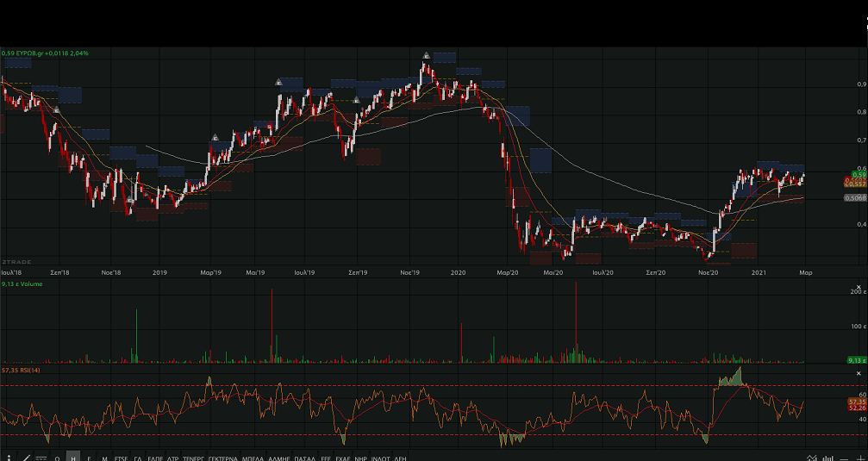Open the indicators bar-chart icon
Viewport: 868px width, 461px height.
point(828,458)
